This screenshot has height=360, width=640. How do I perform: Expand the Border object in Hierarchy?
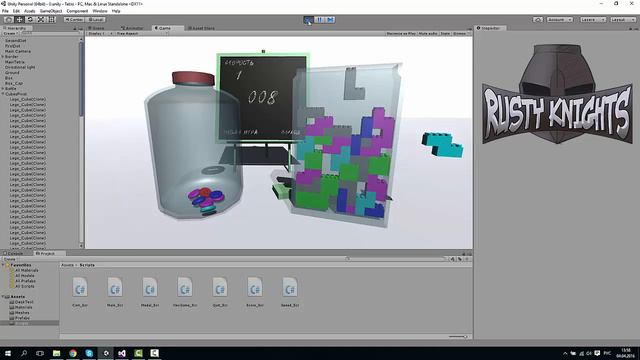(x=3, y=57)
